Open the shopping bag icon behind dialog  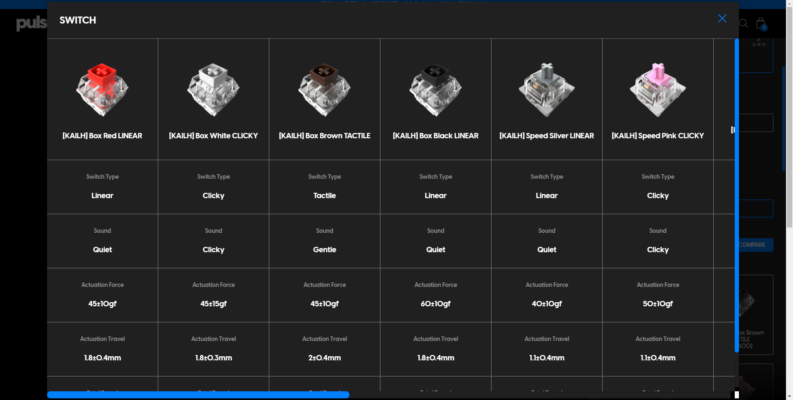761,24
